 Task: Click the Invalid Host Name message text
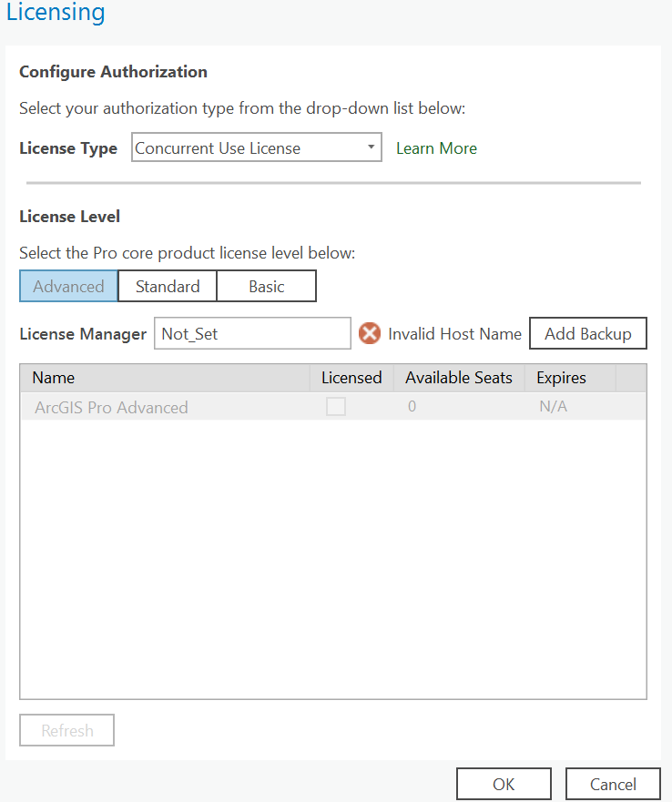455,333
